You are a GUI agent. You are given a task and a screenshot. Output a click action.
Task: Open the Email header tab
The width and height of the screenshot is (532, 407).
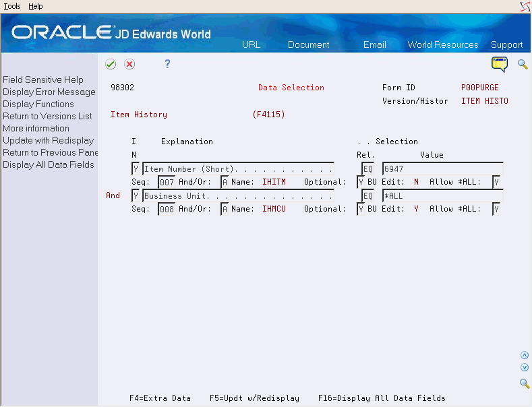(x=375, y=44)
